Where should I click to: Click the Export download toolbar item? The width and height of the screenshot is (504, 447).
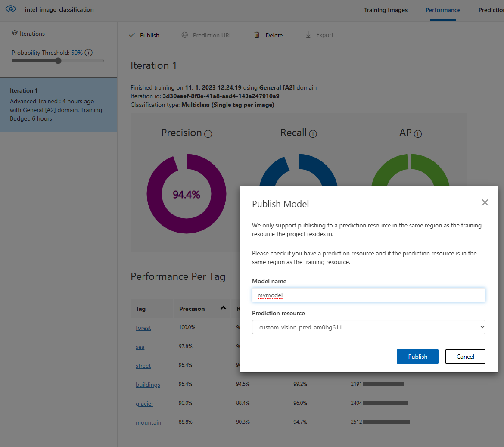click(x=320, y=35)
